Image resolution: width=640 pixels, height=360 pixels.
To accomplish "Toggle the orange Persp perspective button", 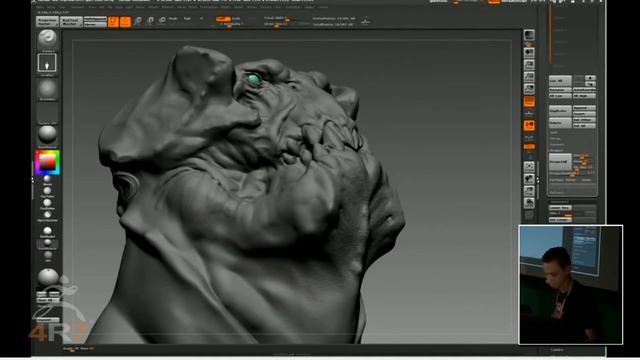I will click(x=529, y=101).
